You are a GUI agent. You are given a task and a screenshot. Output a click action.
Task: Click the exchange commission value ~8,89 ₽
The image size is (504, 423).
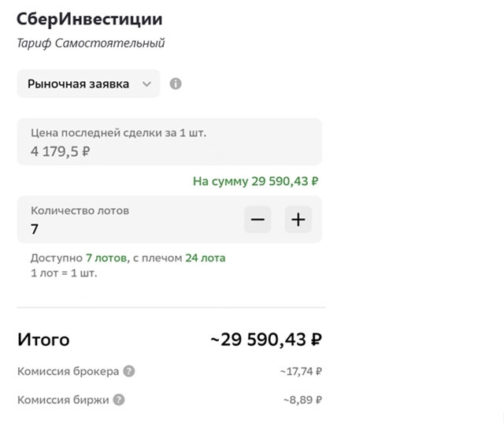point(302,400)
